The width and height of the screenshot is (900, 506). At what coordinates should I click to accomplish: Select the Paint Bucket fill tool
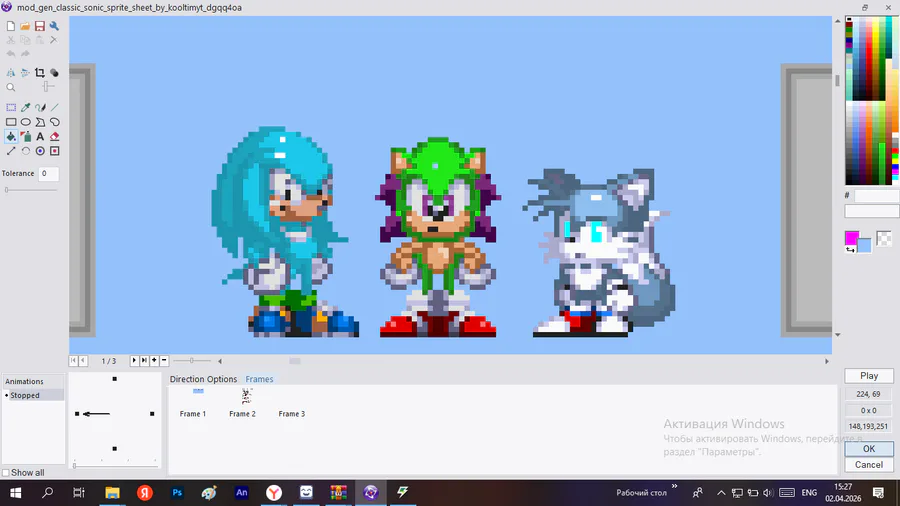click(x=11, y=137)
